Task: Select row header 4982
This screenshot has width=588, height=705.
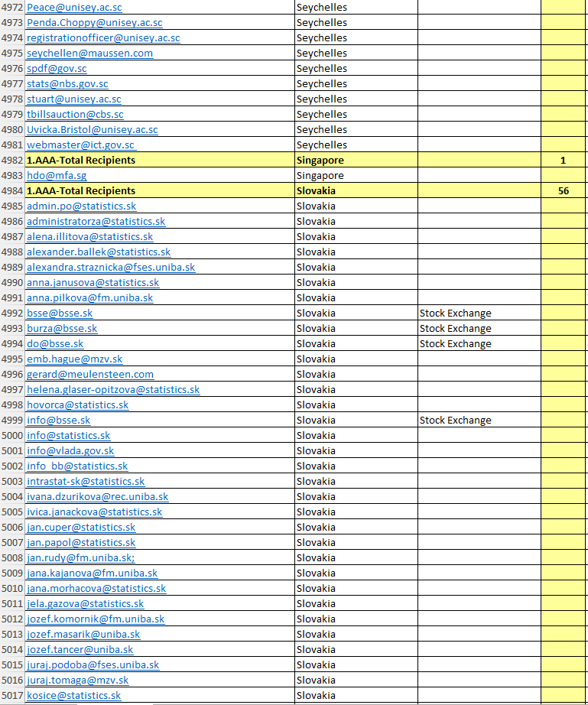Action: 12,160
